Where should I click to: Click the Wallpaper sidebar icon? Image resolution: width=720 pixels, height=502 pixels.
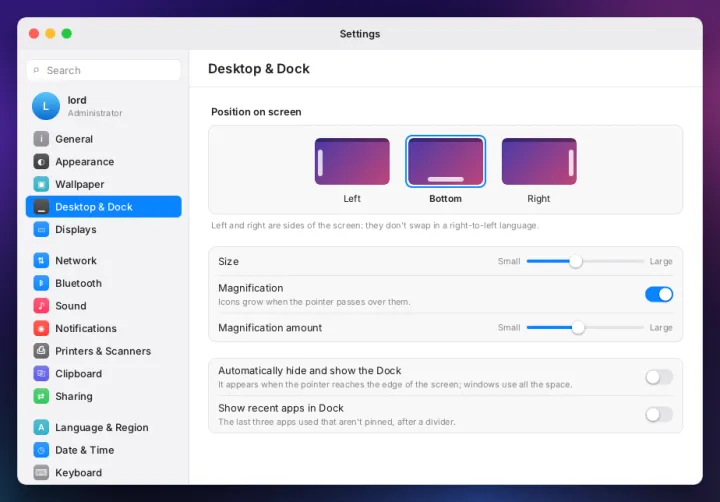pos(41,184)
